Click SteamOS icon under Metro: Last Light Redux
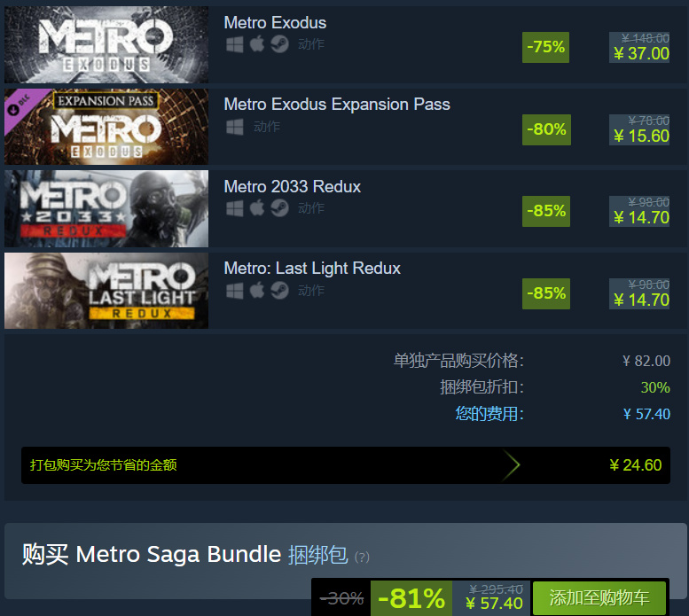 280,291
